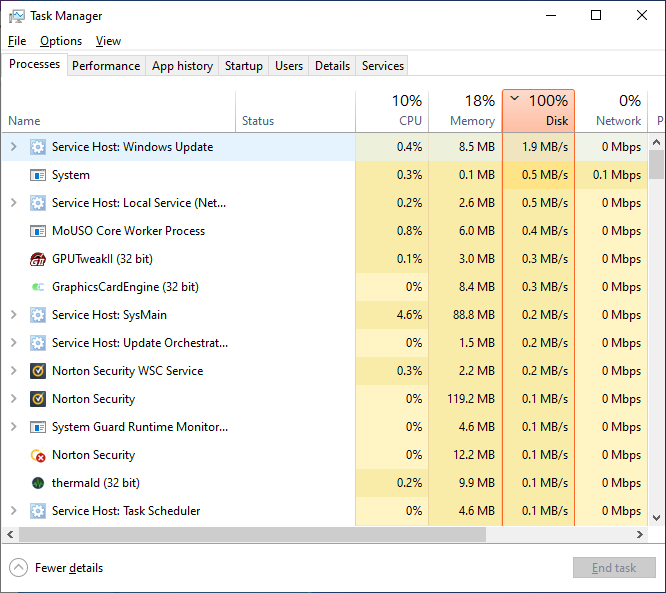Click the horizontal scrollbar right arrow
This screenshot has width=666, height=593.
click(x=640, y=535)
